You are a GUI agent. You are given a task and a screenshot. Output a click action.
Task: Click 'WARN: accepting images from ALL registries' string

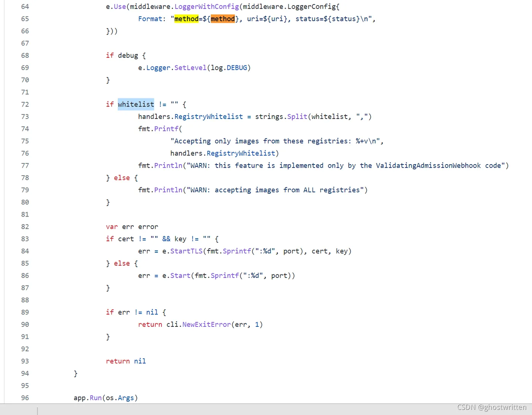(x=275, y=190)
